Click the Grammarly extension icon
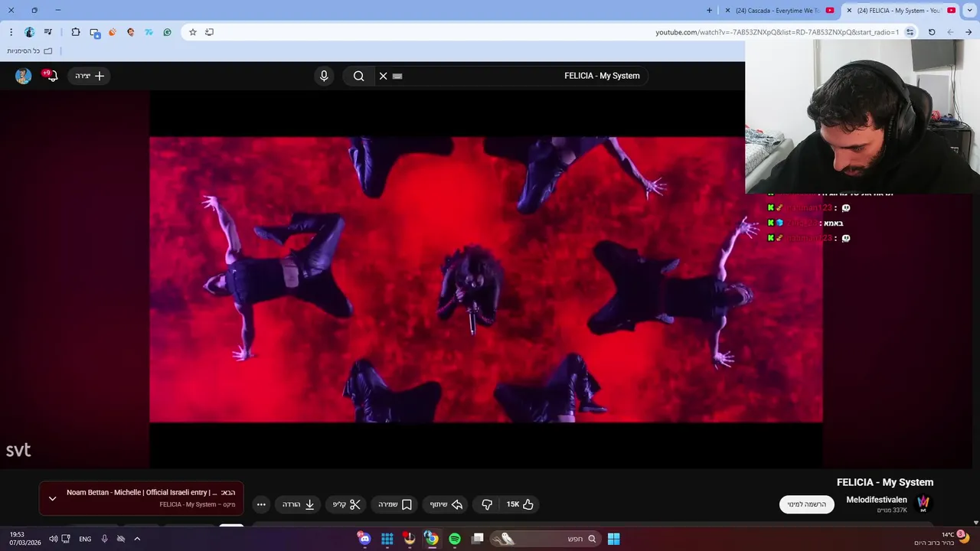980x551 pixels. tap(168, 32)
